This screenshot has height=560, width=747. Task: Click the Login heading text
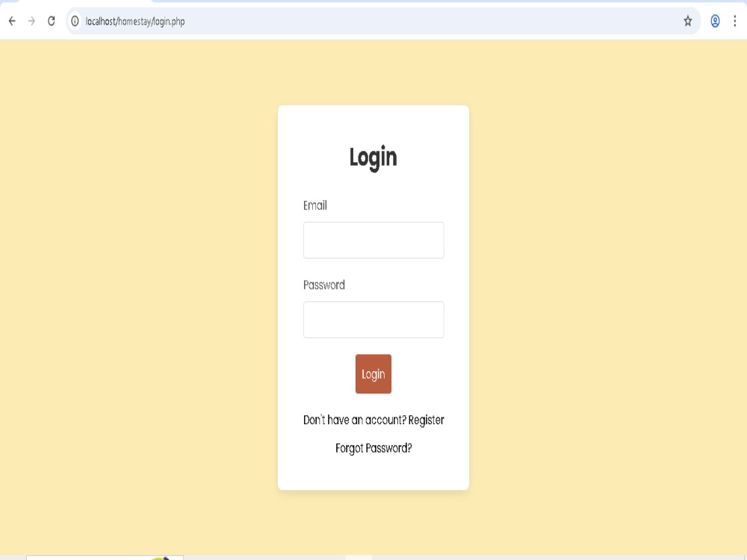[x=373, y=158]
